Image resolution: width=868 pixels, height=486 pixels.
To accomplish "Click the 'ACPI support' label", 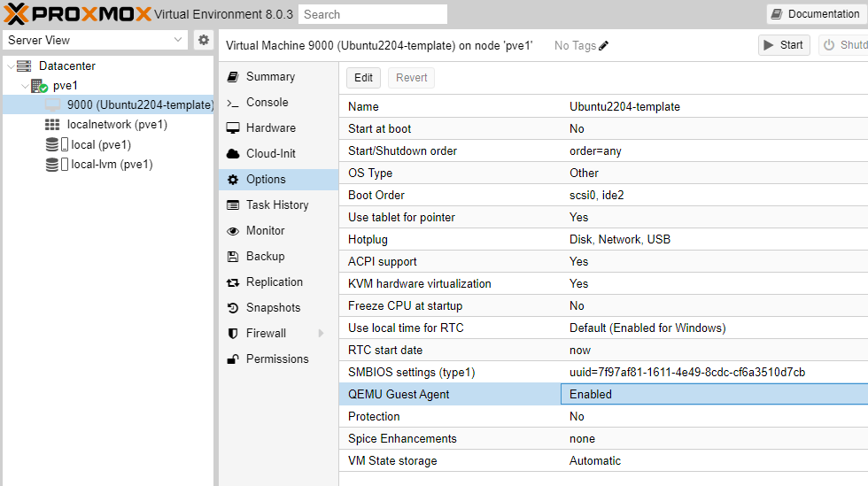I will pos(383,261).
